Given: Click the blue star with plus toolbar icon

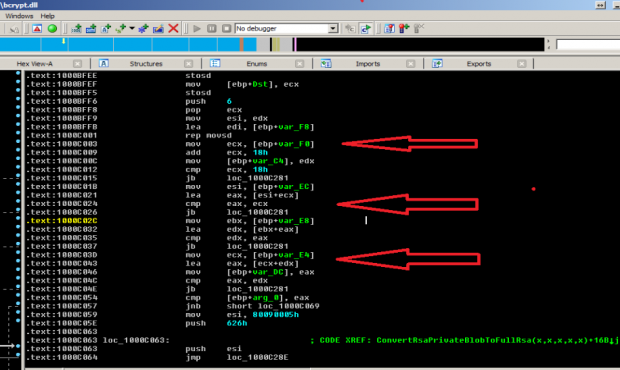Looking at the screenshot, I should click(x=143, y=28).
